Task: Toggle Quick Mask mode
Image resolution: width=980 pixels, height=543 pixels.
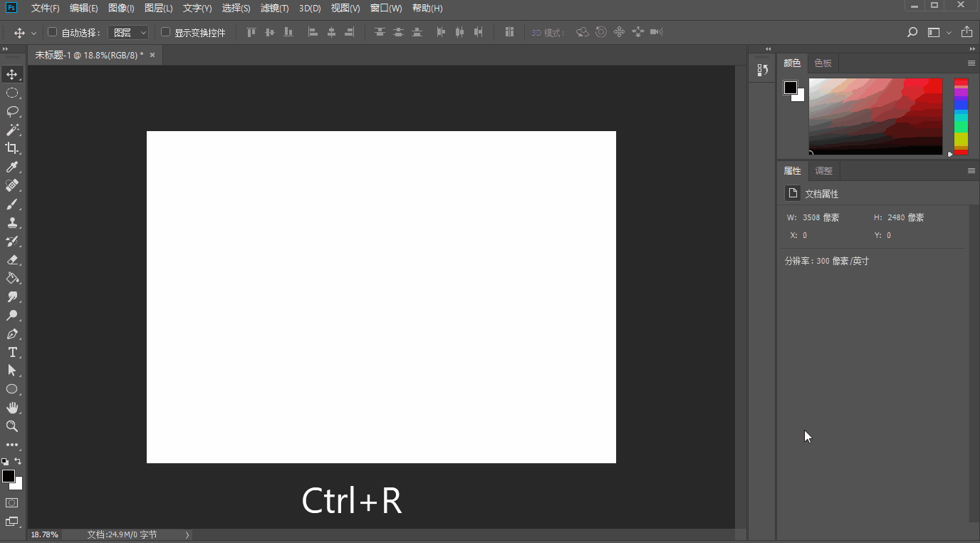Action: pyautogui.click(x=11, y=504)
